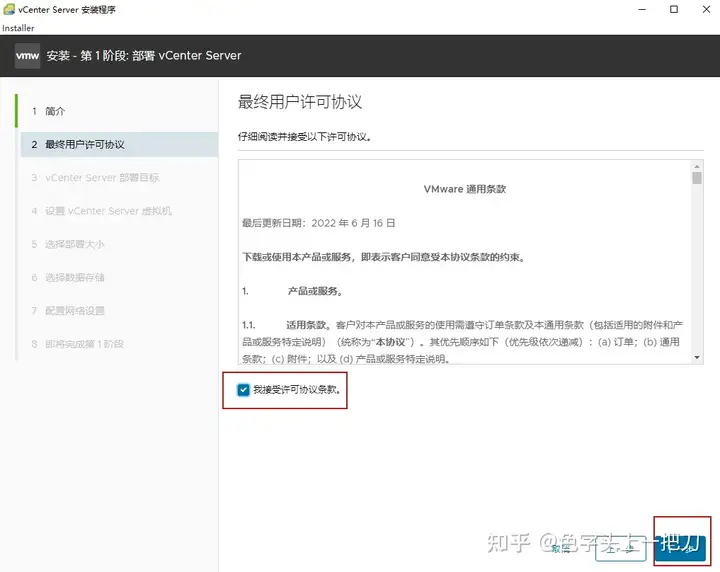The height and width of the screenshot is (572, 720).
Task: Maximize the installer window
Action: (674, 9)
